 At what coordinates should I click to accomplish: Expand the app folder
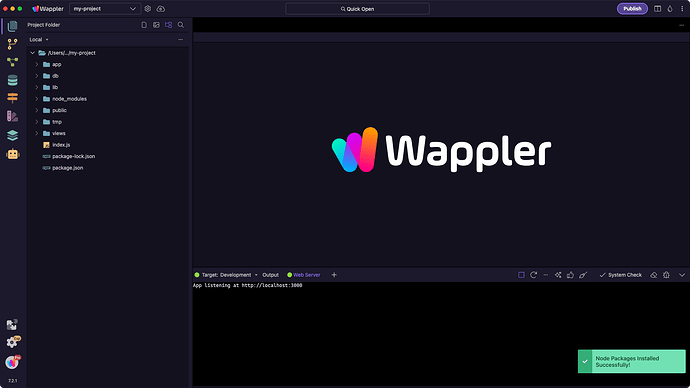pyautogui.click(x=37, y=64)
